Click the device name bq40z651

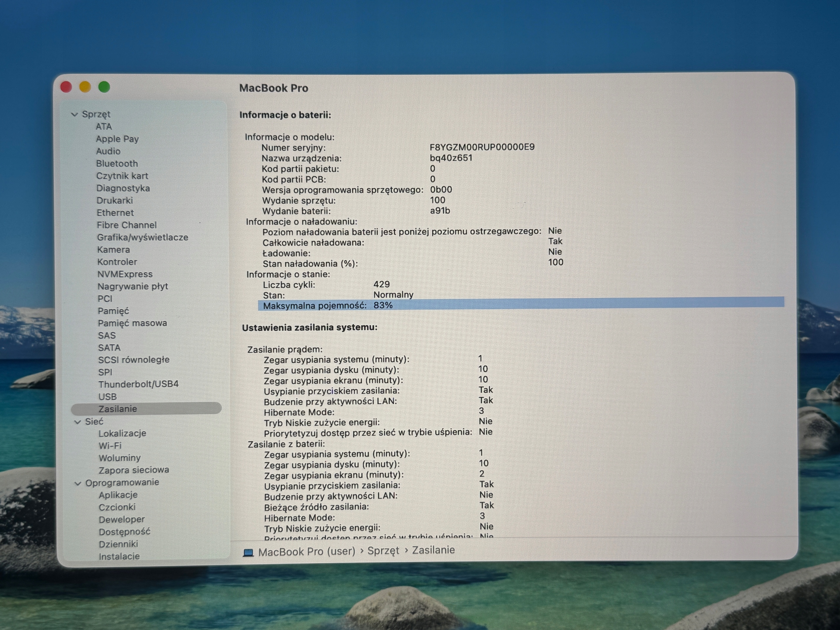point(451,158)
